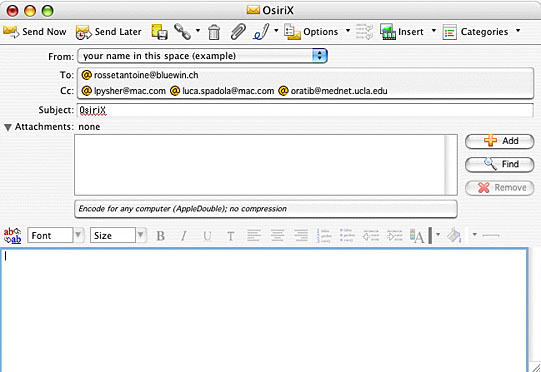541x372 pixels.
Task: Click the Find attachment button
Action: (x=500, y=164)
